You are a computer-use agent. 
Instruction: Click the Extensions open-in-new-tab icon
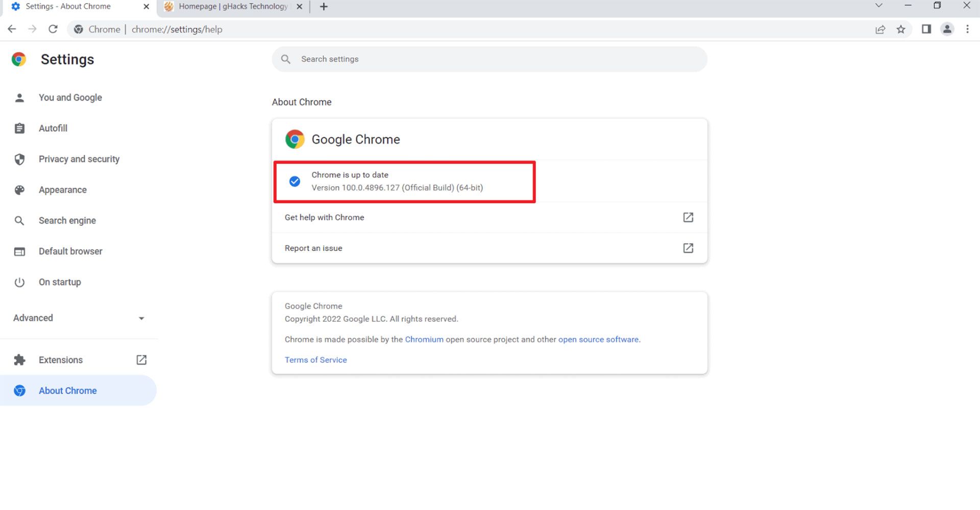point(141,360)
